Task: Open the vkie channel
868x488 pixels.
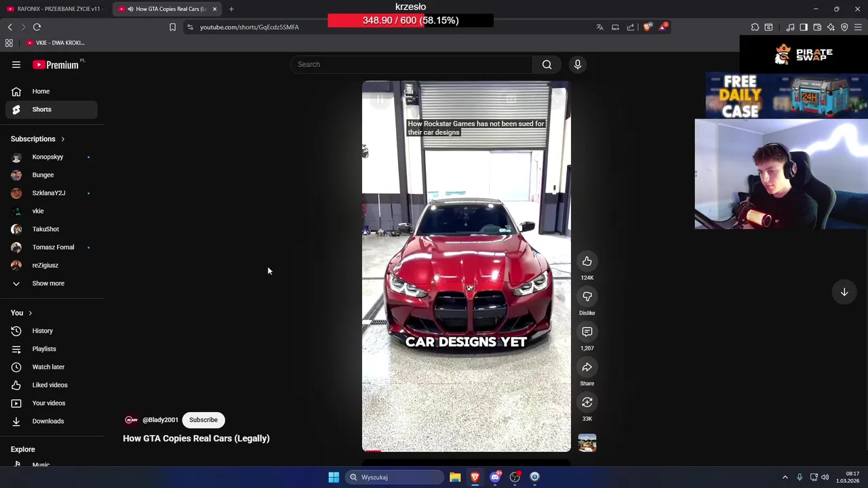Action: point(52,211)
